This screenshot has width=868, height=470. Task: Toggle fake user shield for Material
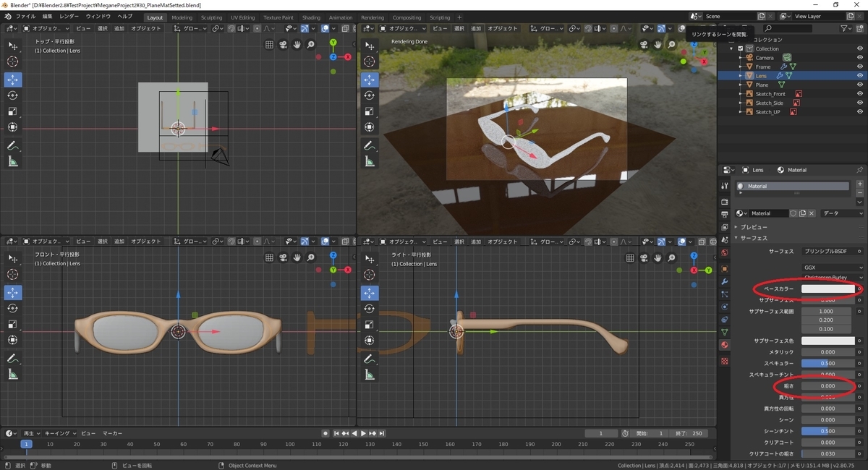click(x=793, y=213)
